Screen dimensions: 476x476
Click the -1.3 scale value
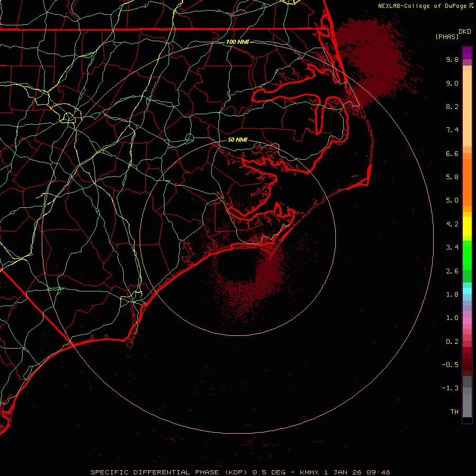point(450,388)
